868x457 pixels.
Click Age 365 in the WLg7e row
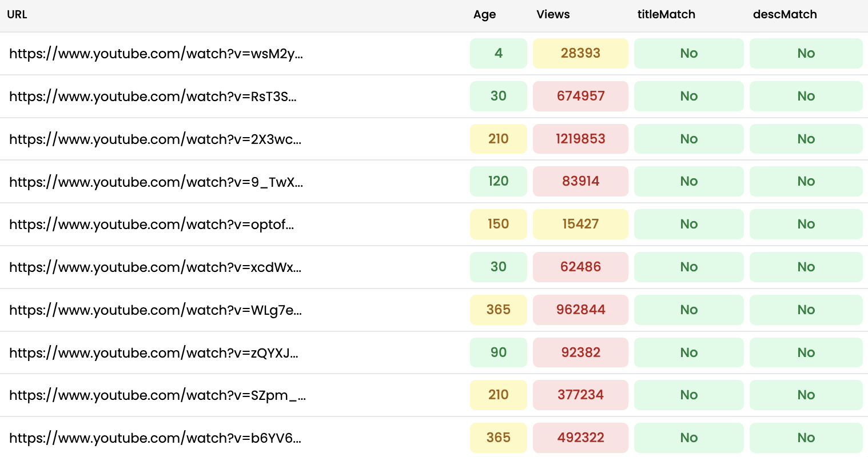[x=499, y=310]
